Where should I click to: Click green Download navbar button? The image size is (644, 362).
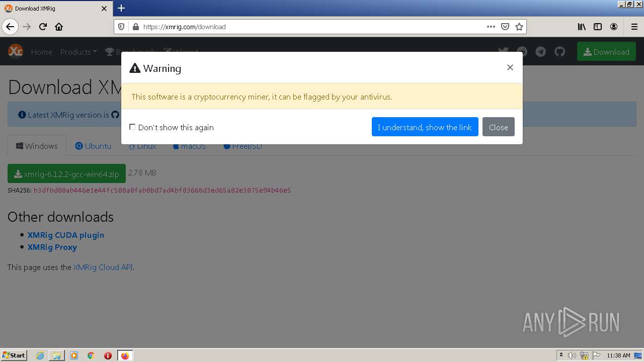pyautogui.click(x=606, y=52)
